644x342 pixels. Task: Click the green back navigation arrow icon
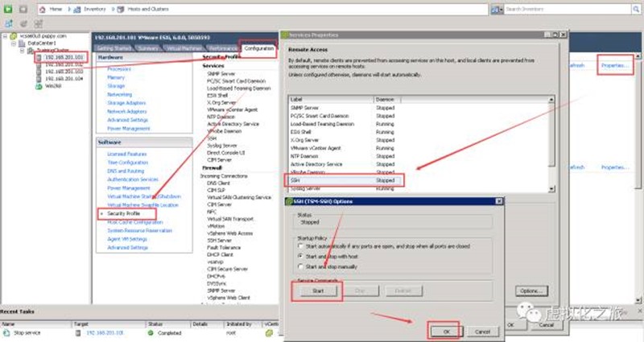tap(8, 9)
